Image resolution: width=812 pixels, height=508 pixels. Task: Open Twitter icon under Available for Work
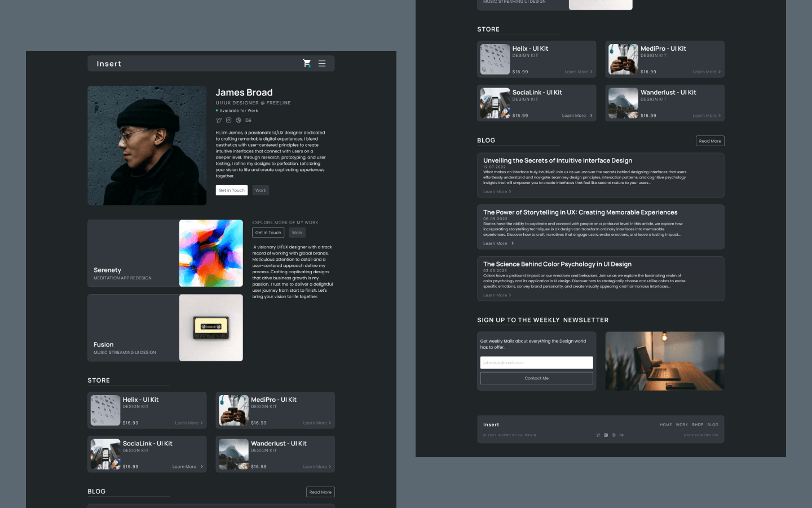pyautogui.click(x=219, y=120)
